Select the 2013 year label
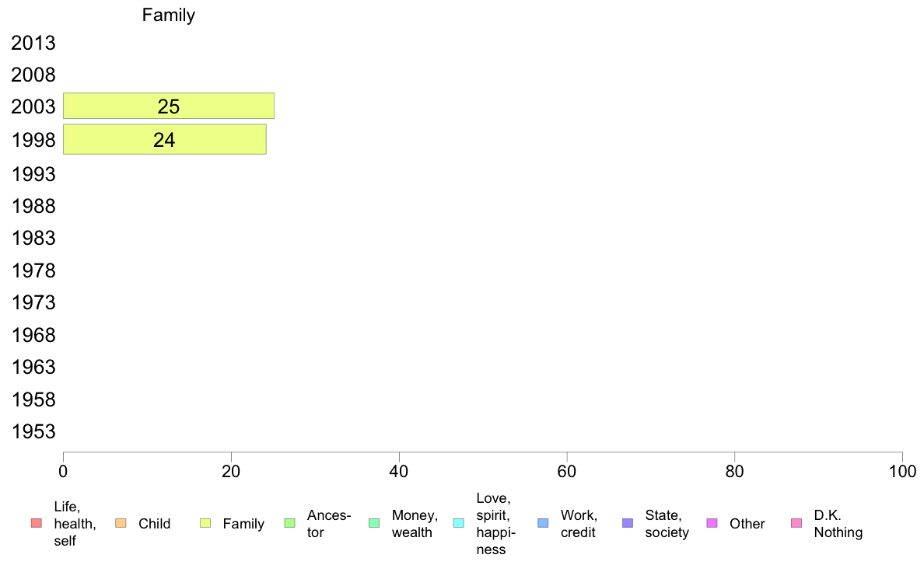This screenshot has width=924, height=572. pyautogui.click(x=33, y=43)
